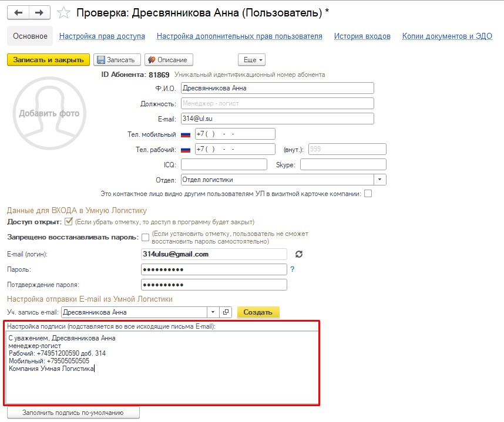Click Записать и закрыть
Screen dimensions: 504x422
(48, 60)
